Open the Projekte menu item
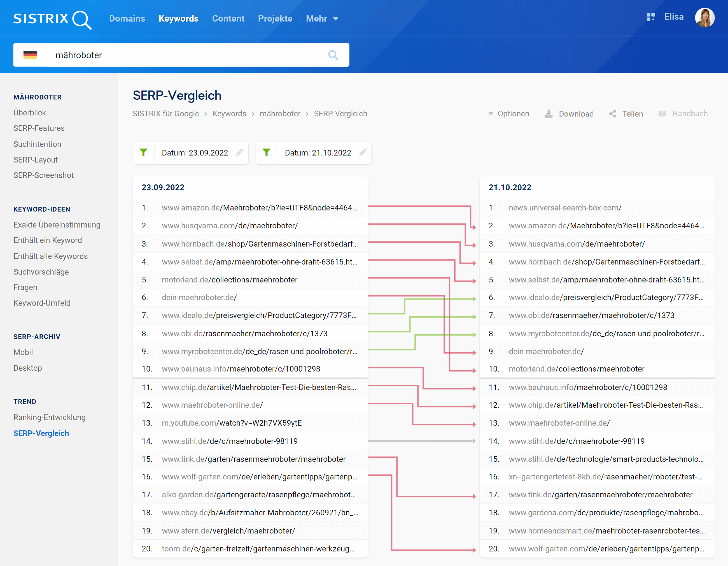 [275, 19]
